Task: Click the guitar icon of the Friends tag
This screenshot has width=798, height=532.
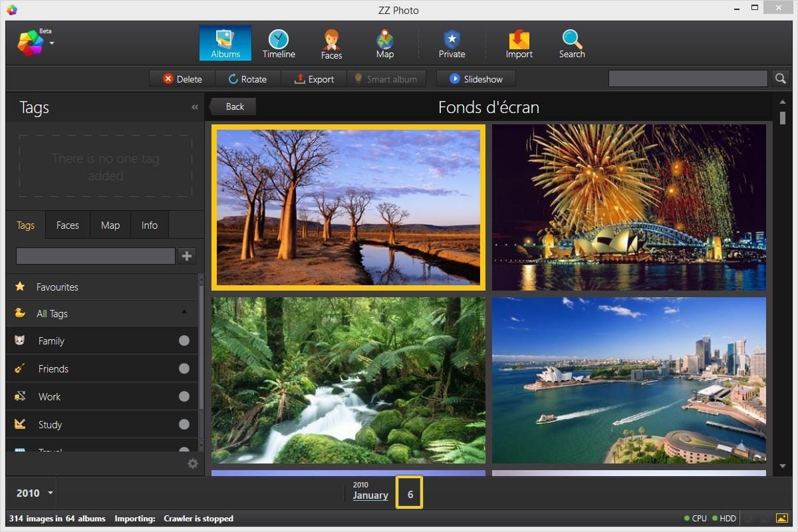Action: tap(19, 368)
